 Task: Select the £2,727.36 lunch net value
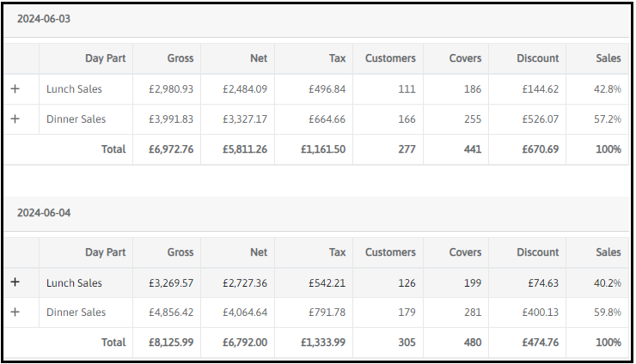pos(245,282)
